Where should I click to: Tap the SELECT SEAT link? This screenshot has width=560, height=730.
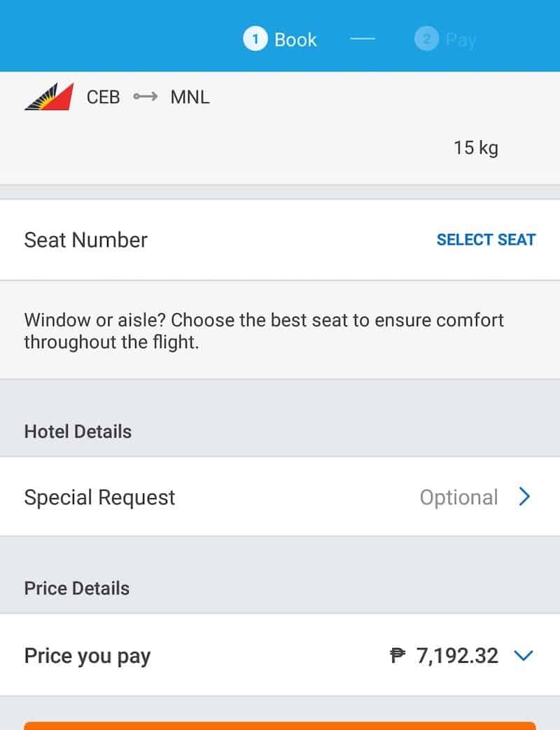coord(486,240)
